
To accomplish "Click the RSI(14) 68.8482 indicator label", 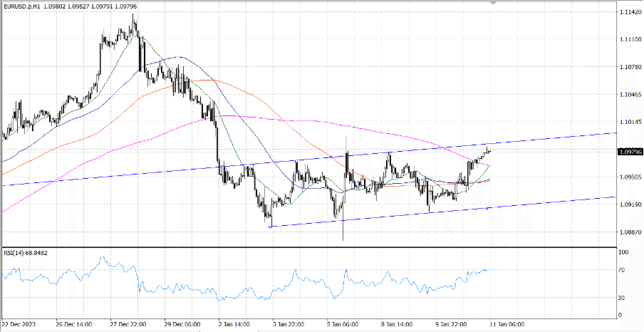I will [25, 253].
